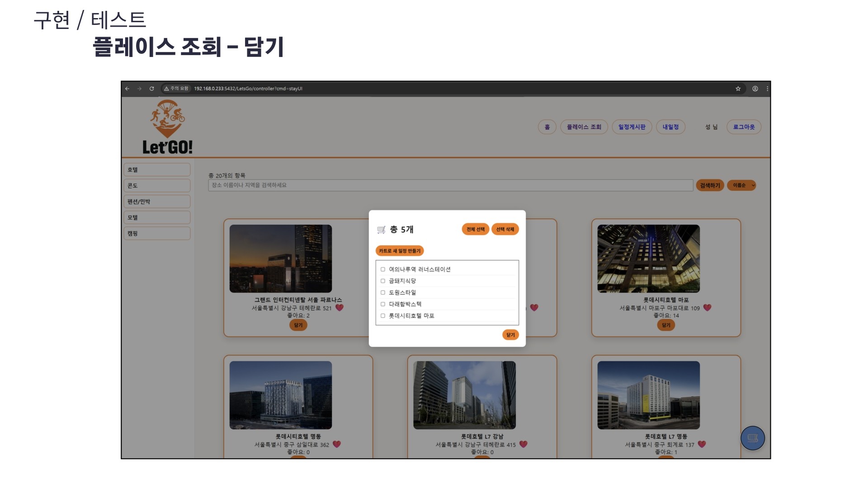
Task: Like 롯데시티호텔 마포 heart icon
Action: click(x=708, y=308)
